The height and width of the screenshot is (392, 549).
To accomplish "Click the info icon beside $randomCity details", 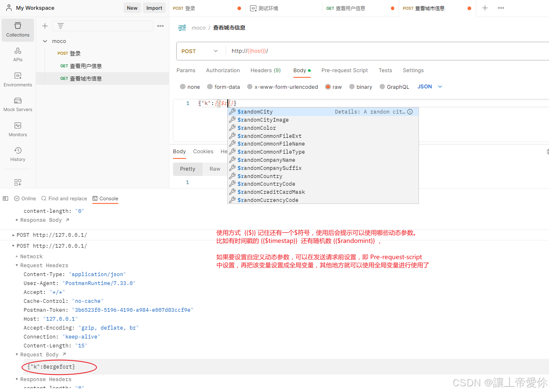I will pos(410,112).
